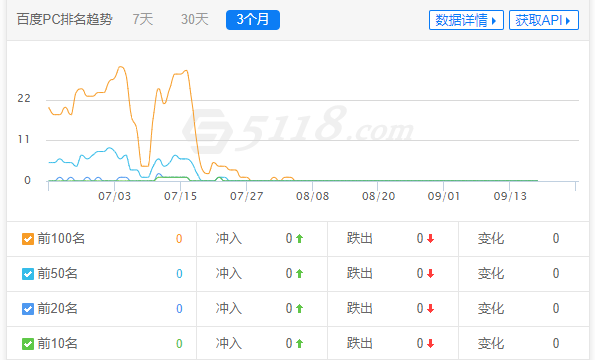This screenshot has width=595, height=360.
Task: Click the 前100名 orange count value
Action: 179,239
